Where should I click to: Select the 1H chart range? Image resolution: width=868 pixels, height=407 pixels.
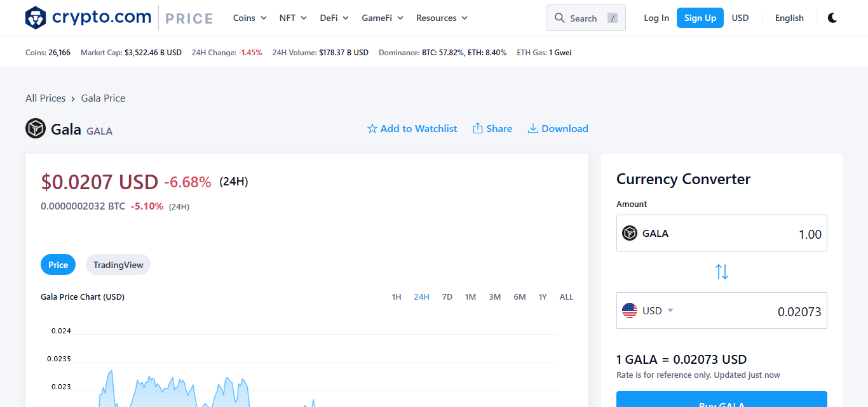tap(397, 297)
